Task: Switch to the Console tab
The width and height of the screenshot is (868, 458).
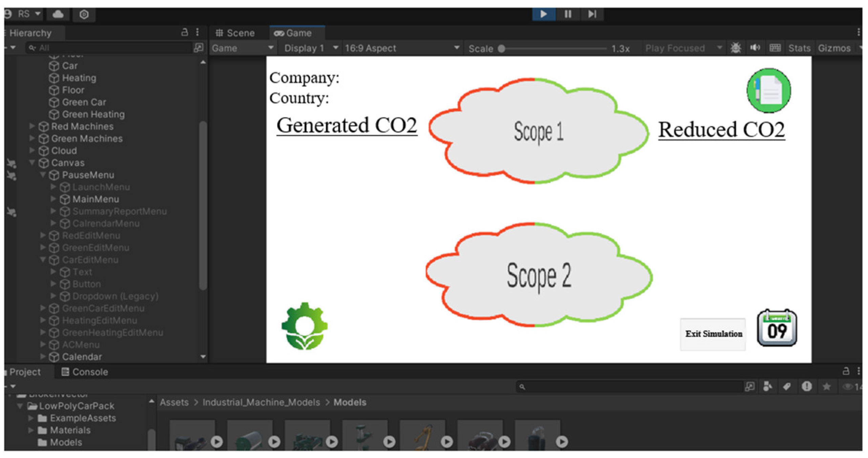Action: click(85, 372)
